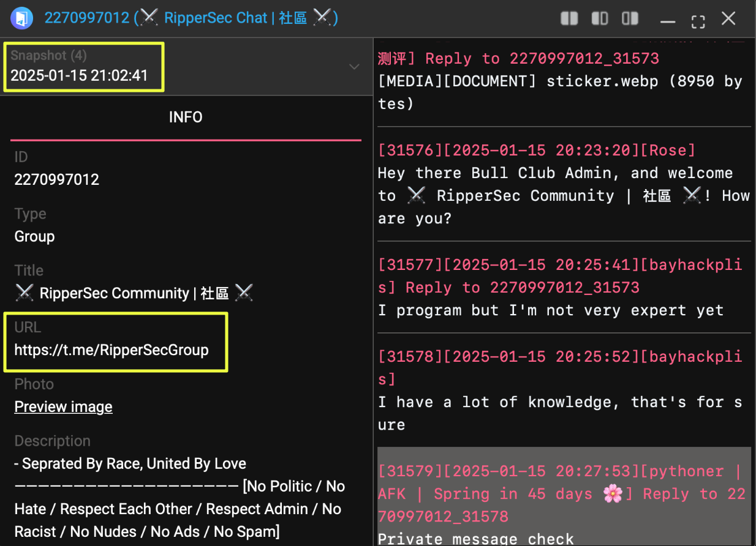The image size is (756, 546).
Task: Click the t.me/RipperSecGroup URL
Action: pyautogui.click(x=112, y=350)
